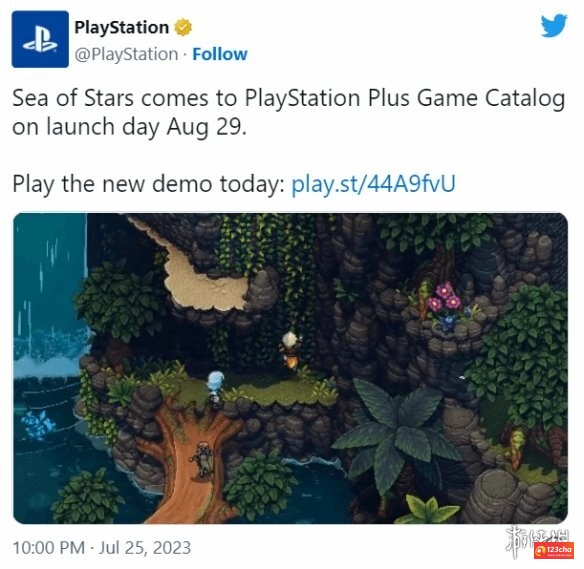584x569 pixels.
Task: Click the Chinese calligraphy watermark
Action: [x=537, y=537]
